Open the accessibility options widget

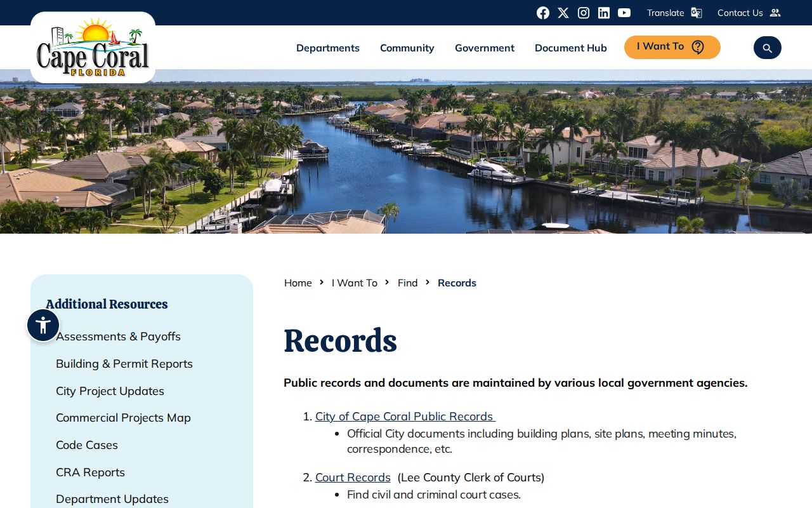pos(43,325)
